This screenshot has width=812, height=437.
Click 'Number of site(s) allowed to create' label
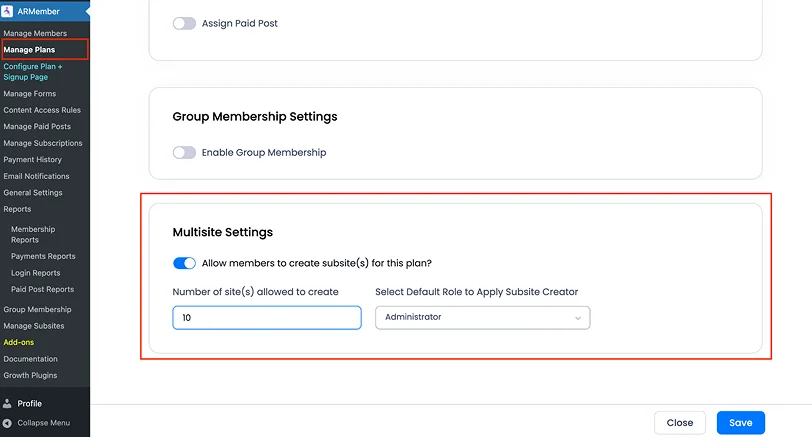[255, 292]
